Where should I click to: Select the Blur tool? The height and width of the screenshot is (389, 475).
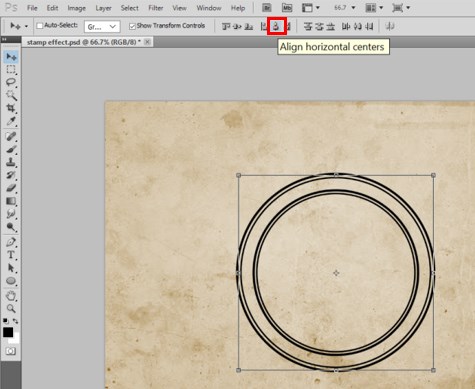(11, 214)
